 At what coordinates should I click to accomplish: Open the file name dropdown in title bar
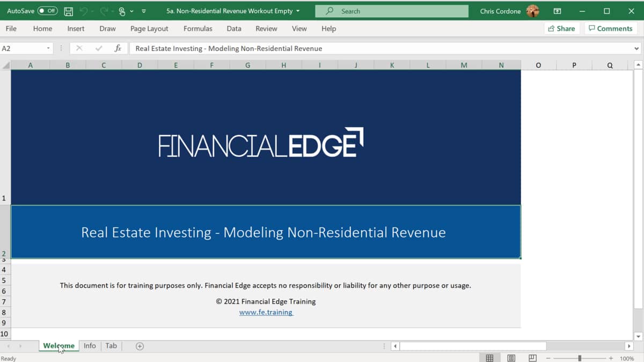click(x=298, y=11)
